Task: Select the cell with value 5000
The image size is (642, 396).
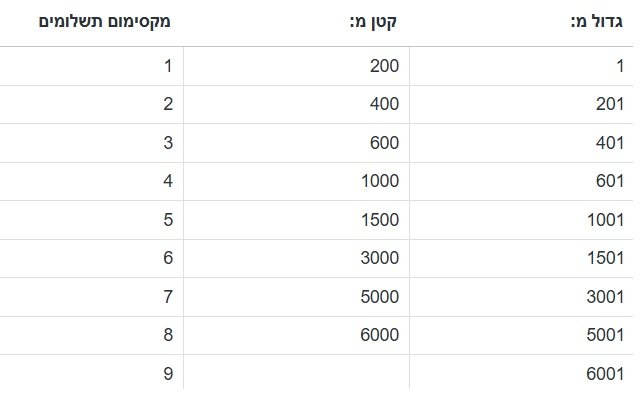Action: pyautogui.click(x=296, y=297)
